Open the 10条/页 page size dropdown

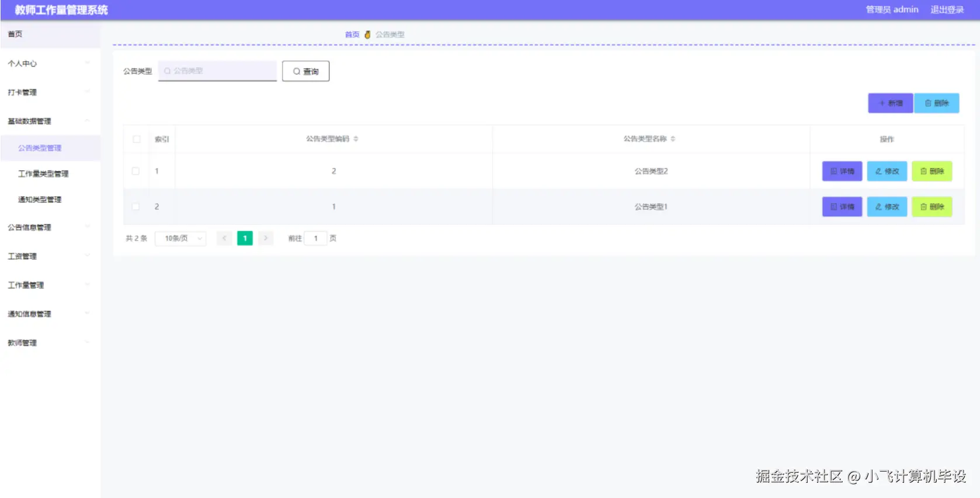click(x=180, y=238)
